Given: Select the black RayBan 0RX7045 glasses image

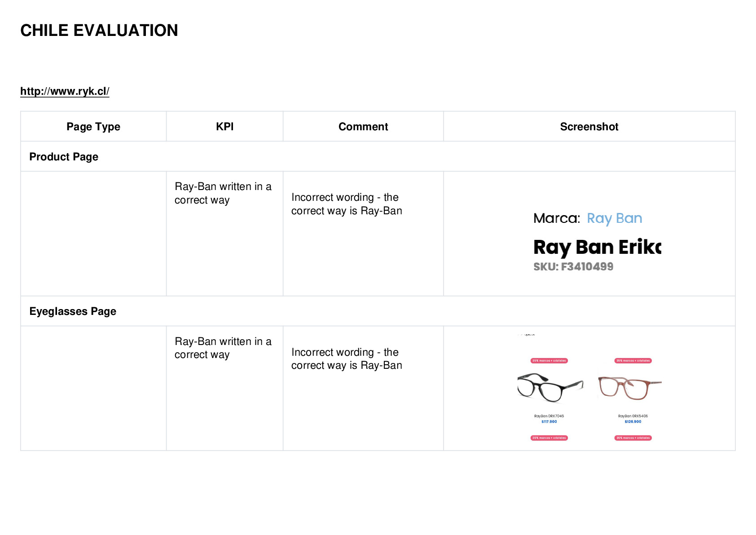Looking at the screenshot, I should 550,387.
